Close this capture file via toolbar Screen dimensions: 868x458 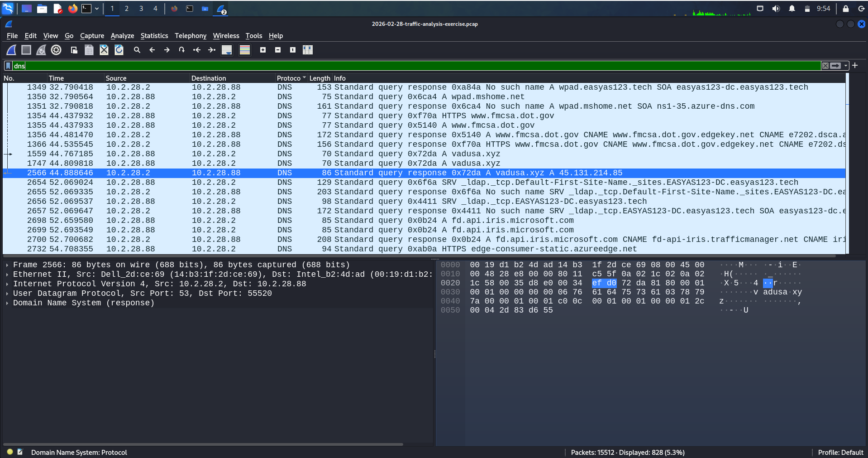(104, 50)
